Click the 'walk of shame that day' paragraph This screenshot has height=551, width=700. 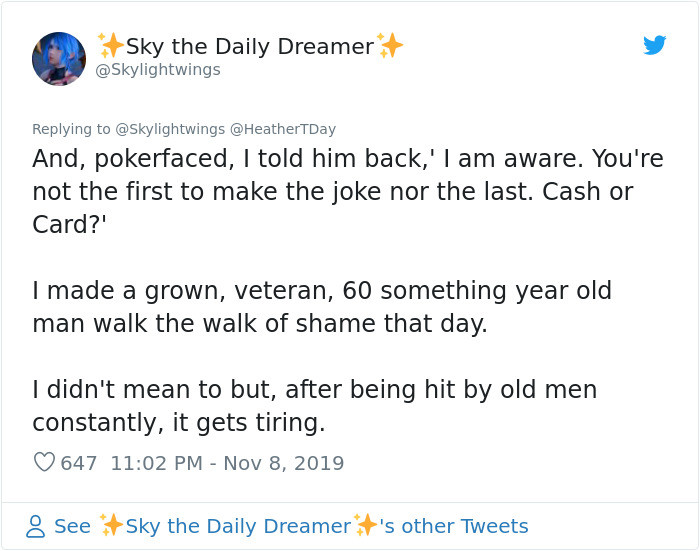click(260, 324)
